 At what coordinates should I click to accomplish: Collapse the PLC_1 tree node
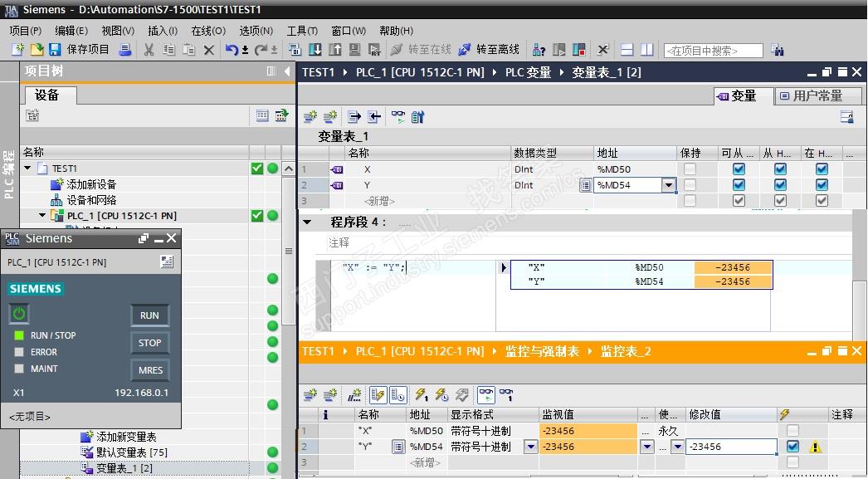click(42, 215)
